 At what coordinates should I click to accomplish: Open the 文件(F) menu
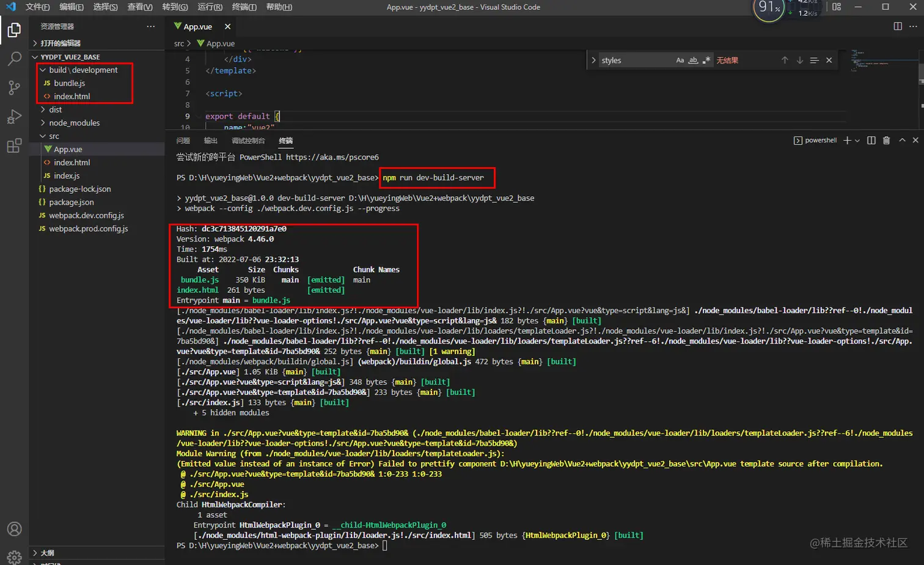(37, 7)
